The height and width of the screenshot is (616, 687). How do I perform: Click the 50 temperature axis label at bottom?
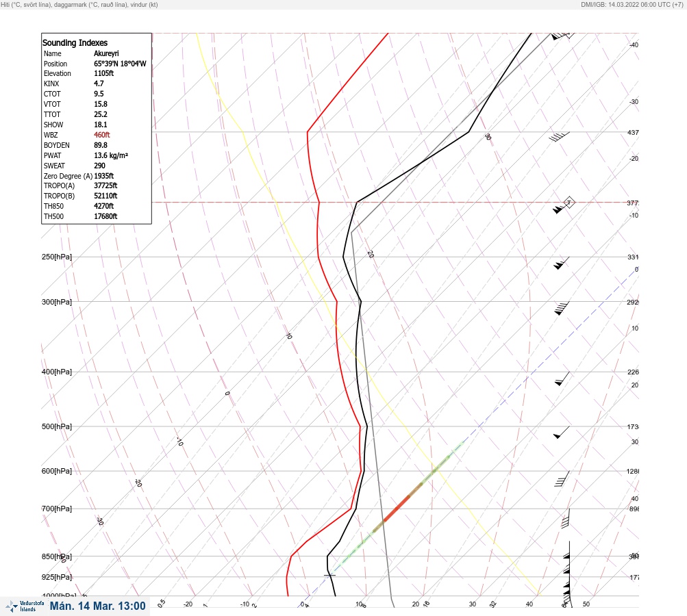click(586, 604)
